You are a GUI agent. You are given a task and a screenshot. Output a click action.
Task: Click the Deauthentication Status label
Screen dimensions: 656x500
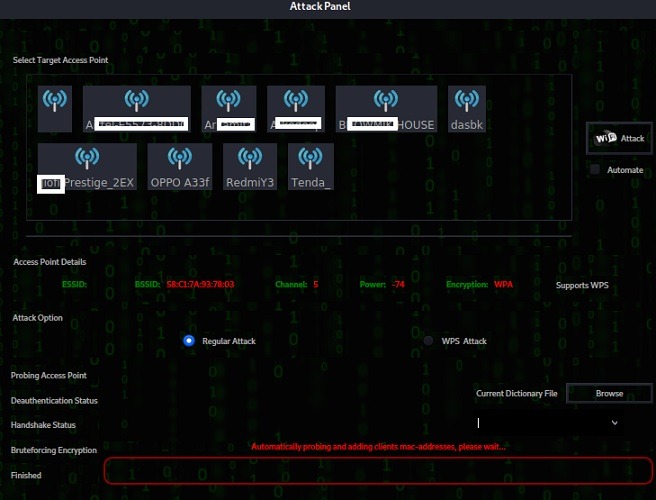pos(54,400)
